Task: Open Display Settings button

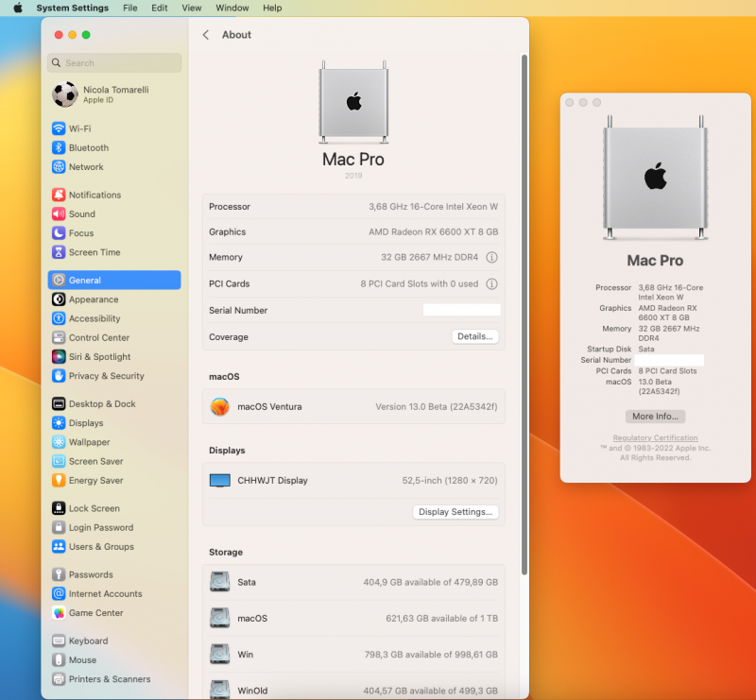Action: [455, 512]
